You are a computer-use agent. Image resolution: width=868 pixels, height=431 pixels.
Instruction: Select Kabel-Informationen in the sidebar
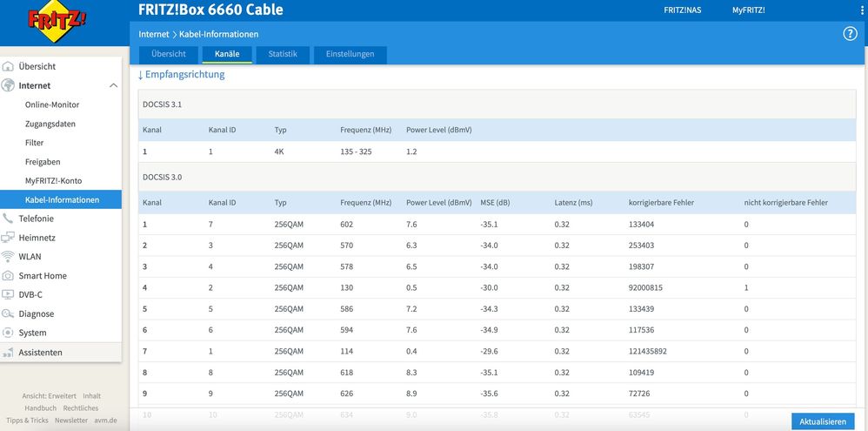[61, 199]
